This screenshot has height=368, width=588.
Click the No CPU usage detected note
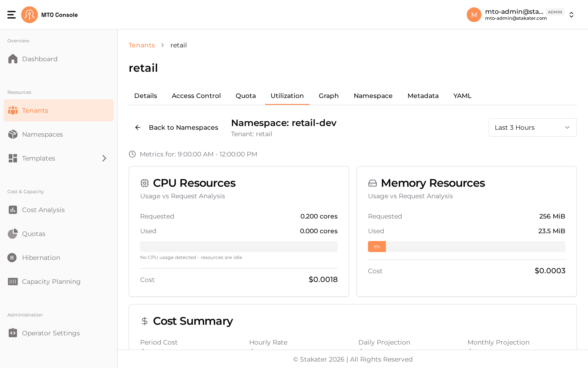click(191, 257)
